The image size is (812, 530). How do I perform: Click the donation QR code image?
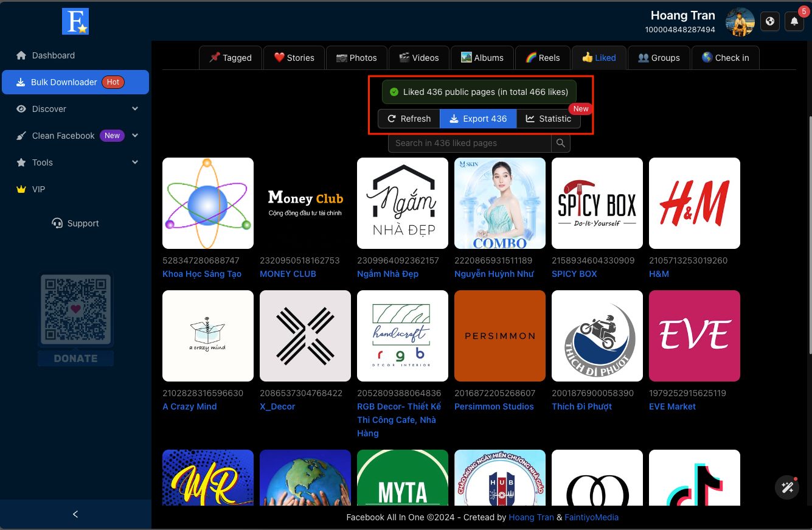75,309
